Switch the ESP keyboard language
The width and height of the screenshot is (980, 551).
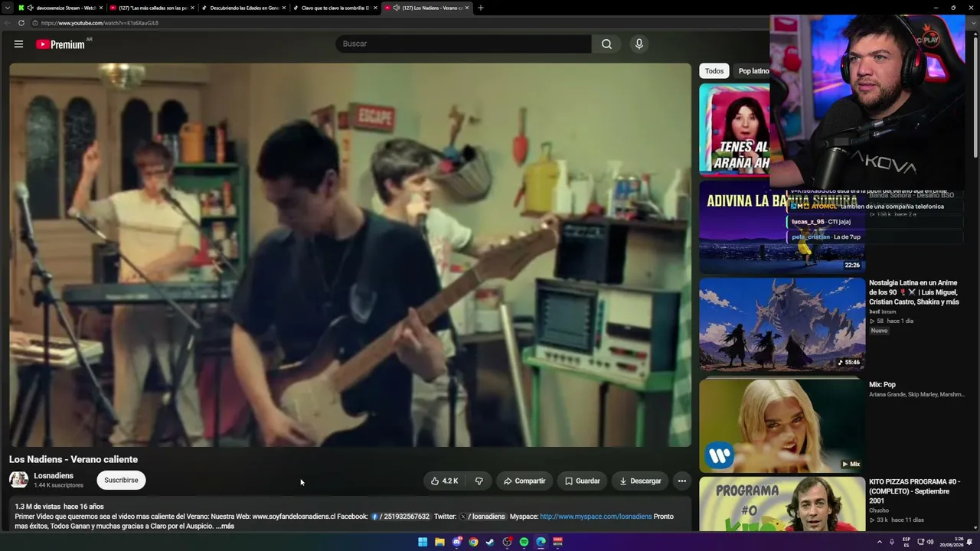point(906,542)
